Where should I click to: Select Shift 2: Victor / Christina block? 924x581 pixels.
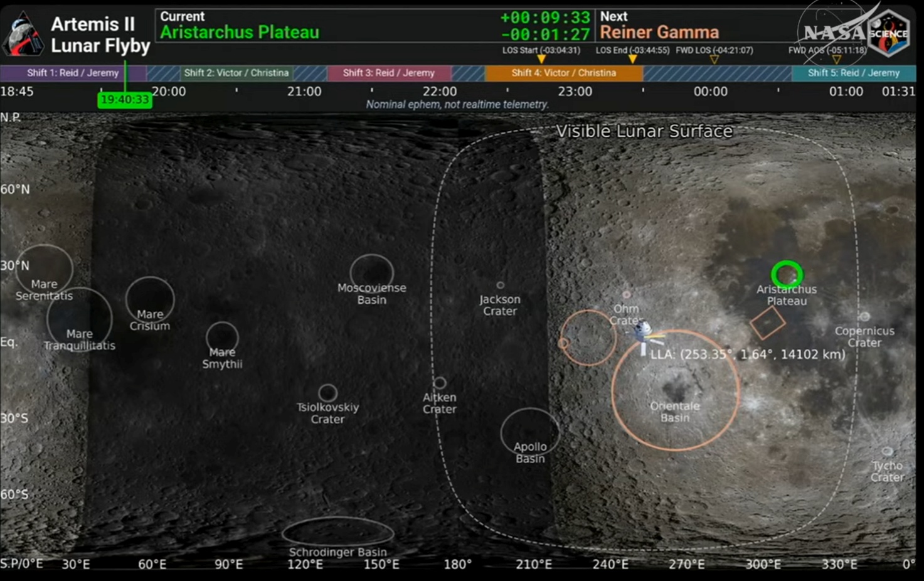(236, 73)
